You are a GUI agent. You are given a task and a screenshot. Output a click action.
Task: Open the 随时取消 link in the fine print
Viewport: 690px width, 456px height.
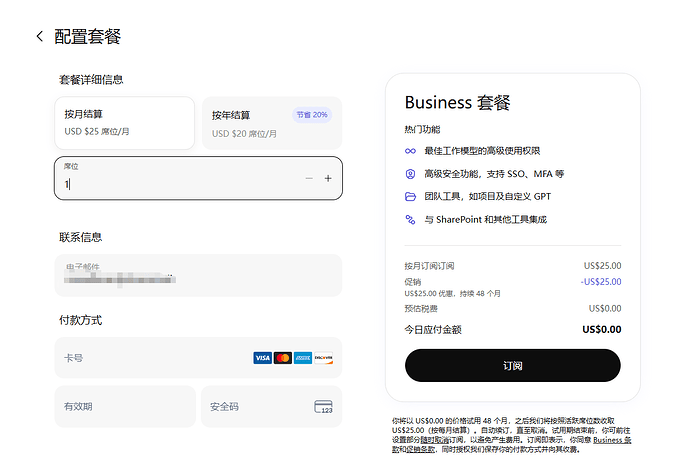434,440
